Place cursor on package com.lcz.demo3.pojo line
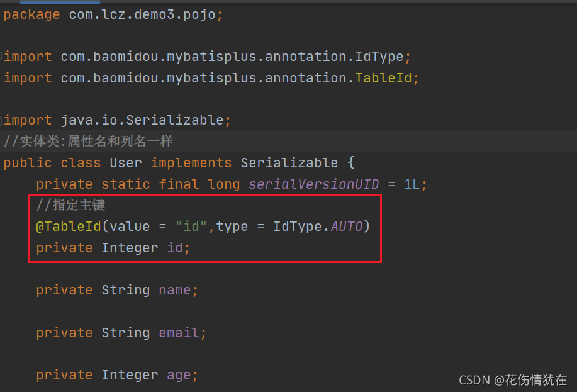This screenshot has height=392, width=577. (113, 14)
